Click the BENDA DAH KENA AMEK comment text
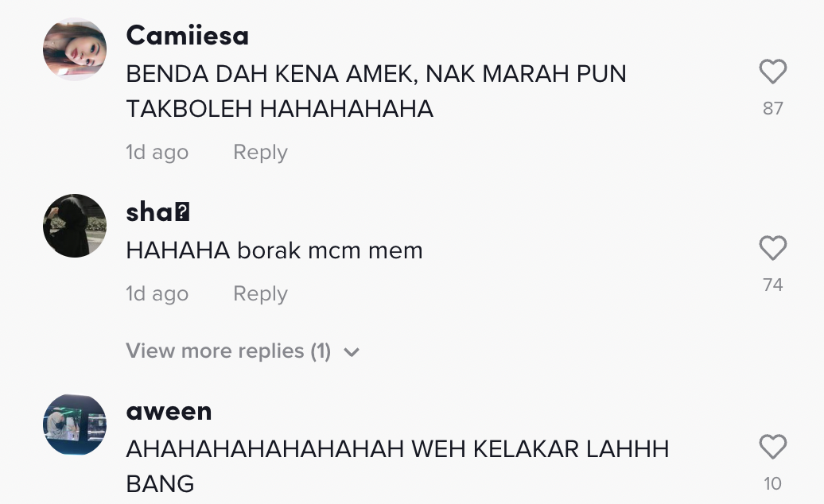This screenshot has height=504, width=824. pos(375,91)
